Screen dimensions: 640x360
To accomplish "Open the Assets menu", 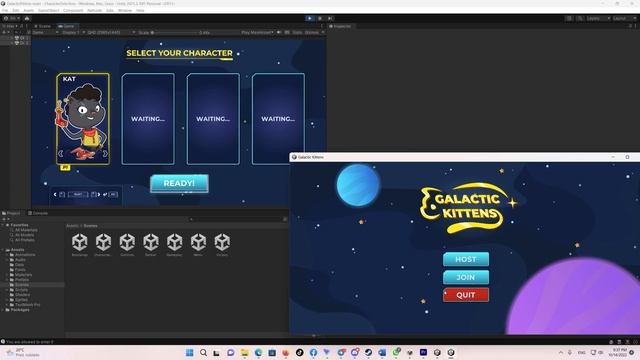I will (x=29, y=10).
